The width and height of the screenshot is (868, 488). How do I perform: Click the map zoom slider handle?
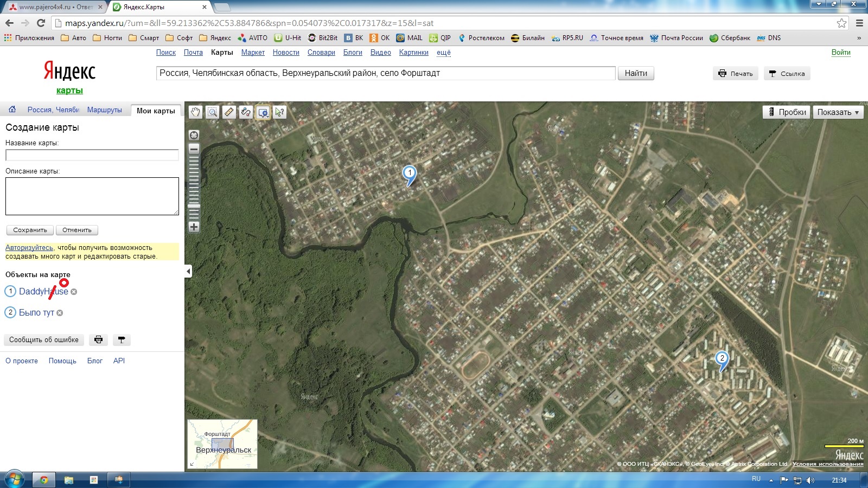194,206
